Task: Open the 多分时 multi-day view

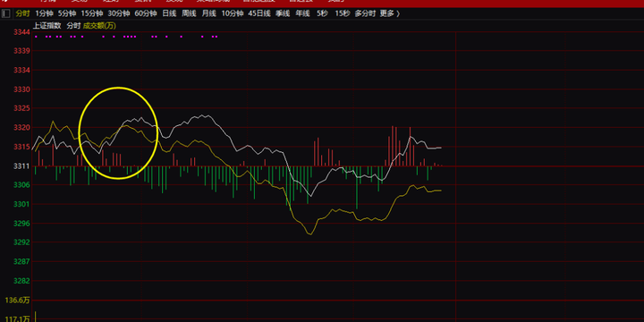Action: coord(365,13)
